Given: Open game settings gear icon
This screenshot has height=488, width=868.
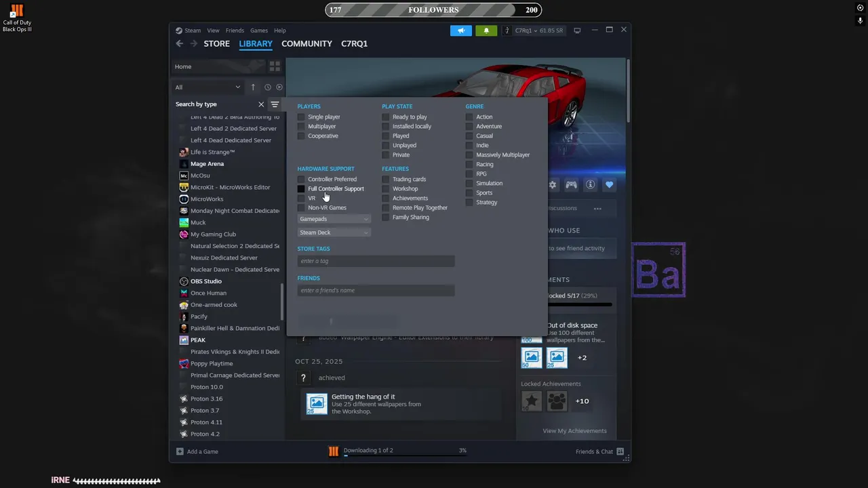Looking at the screenshot, I should (553, 184).
